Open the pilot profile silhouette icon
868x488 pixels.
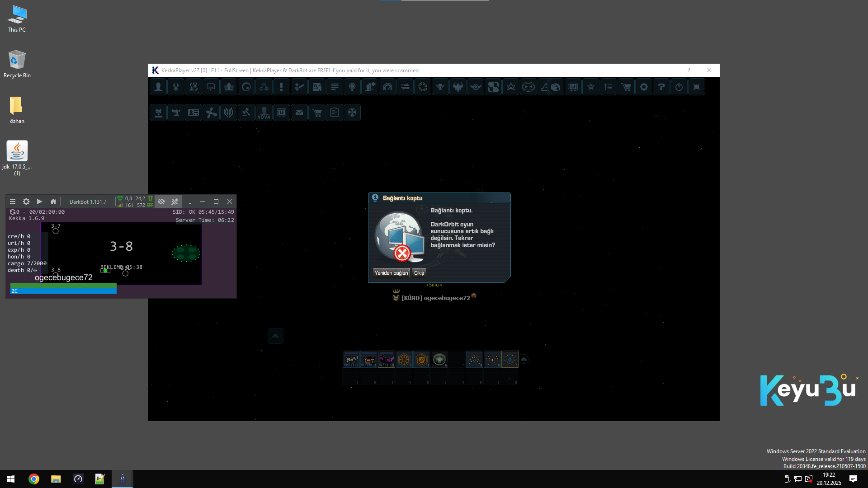158,87
